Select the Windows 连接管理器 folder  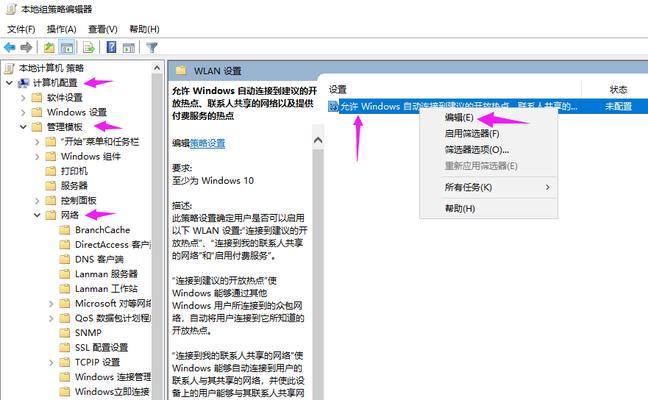click(112, 377)
